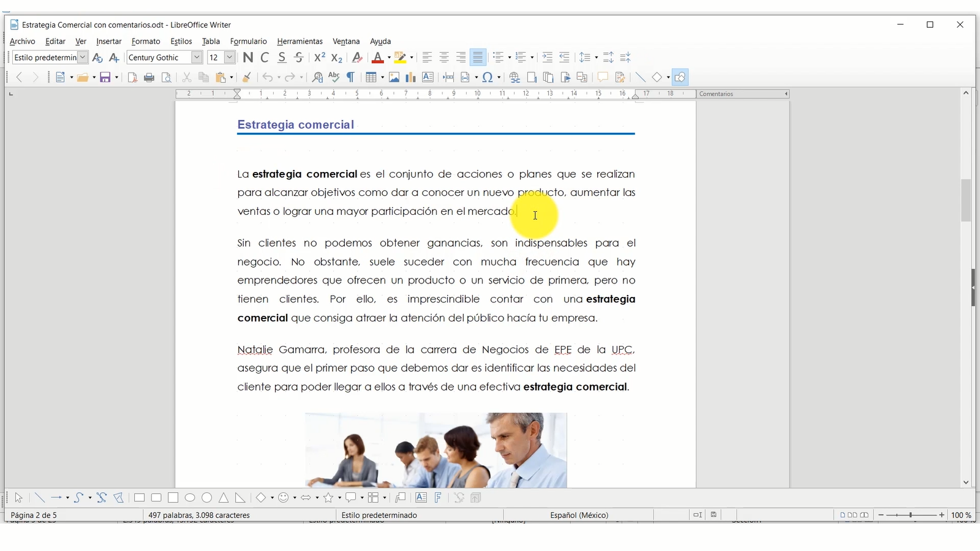Select the rectangle drawing tool
Viewport: 980px width, 551px height.
click(x=139, y=498)
